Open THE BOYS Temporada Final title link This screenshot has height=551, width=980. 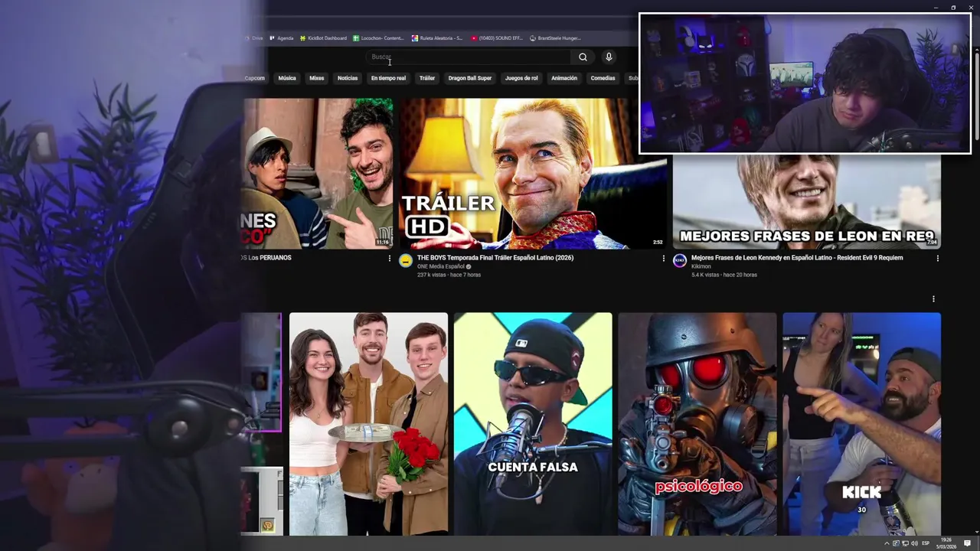[495, 258]
